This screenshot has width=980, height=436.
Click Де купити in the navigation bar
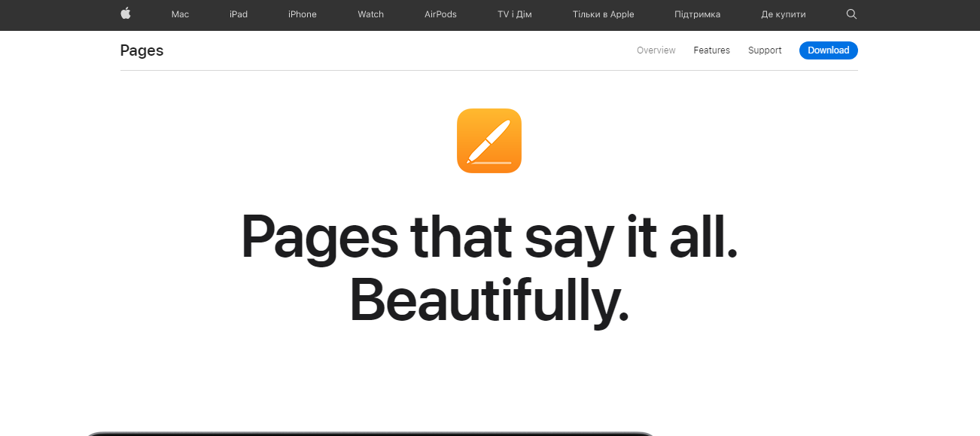coord(784,14)
